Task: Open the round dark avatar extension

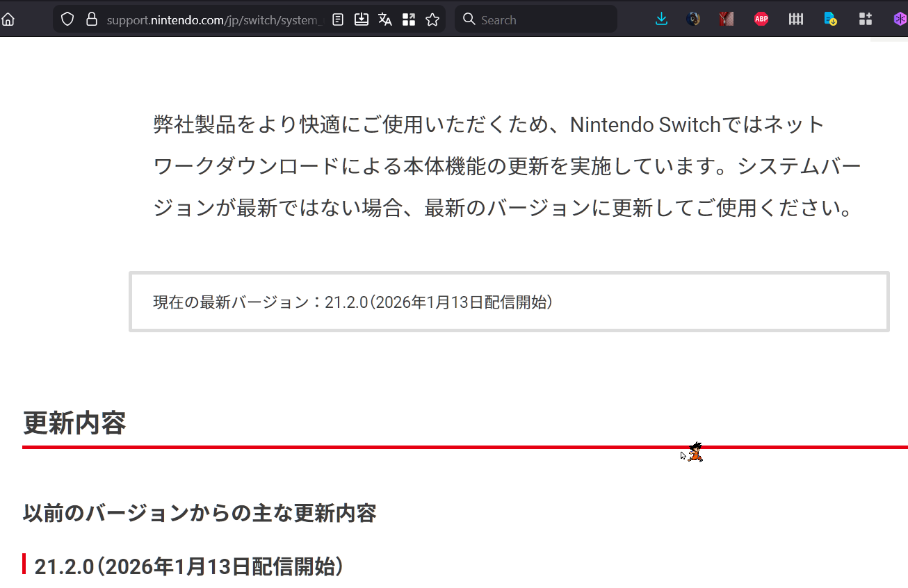Action: (x=693, y=19)
